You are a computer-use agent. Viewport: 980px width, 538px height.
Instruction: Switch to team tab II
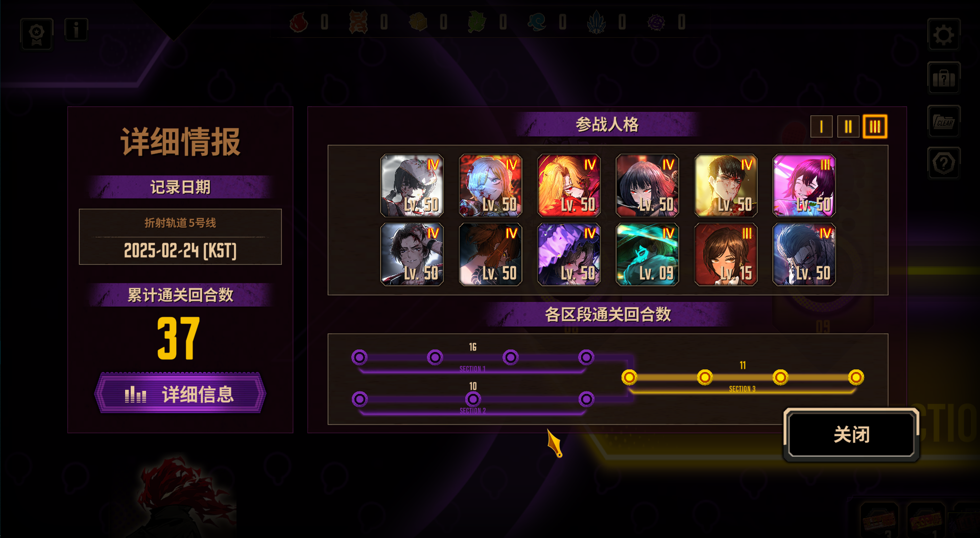point(848,126)
